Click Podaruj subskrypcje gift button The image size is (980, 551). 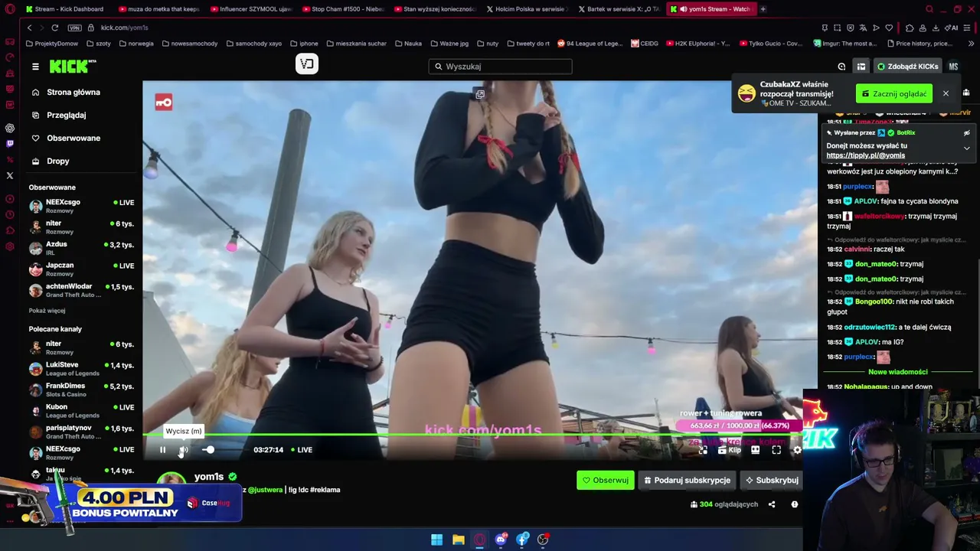tap(687, 480)
